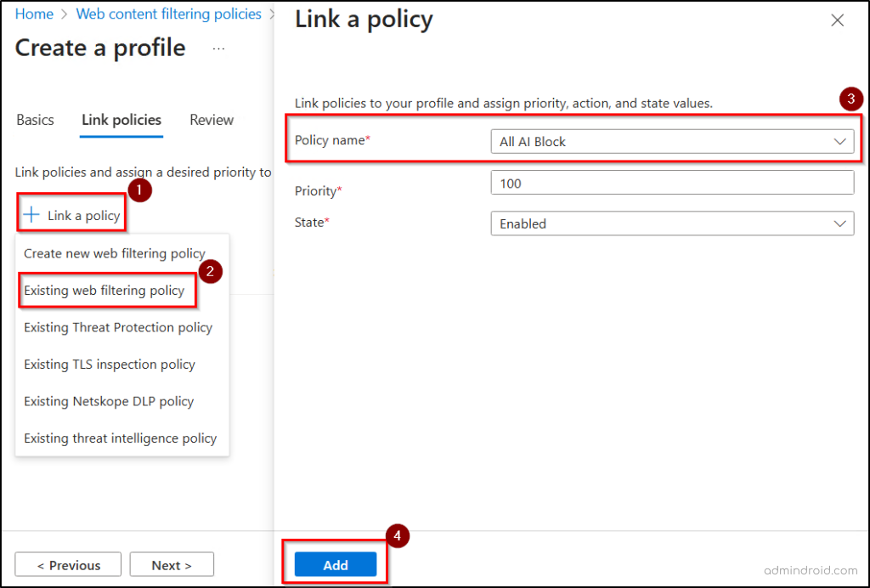Pick Existing Threat Protection policy

click(x=118, y=327)
